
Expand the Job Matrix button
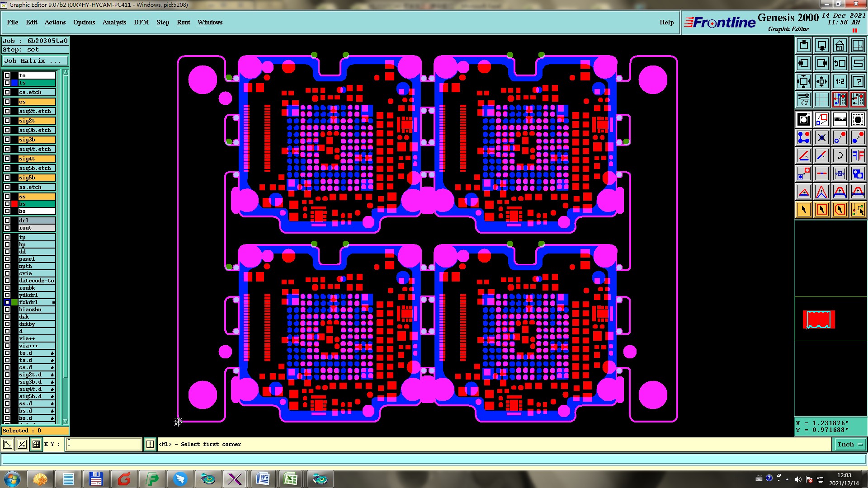(35, 61)
